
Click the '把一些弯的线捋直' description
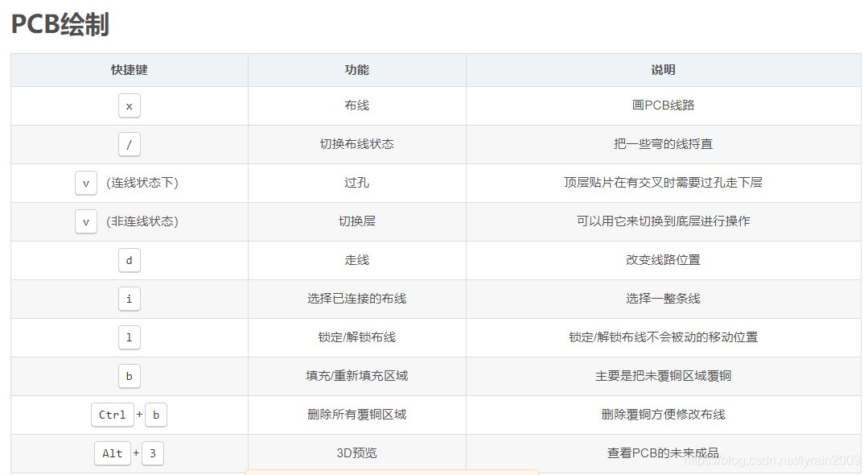click(663, 144)
